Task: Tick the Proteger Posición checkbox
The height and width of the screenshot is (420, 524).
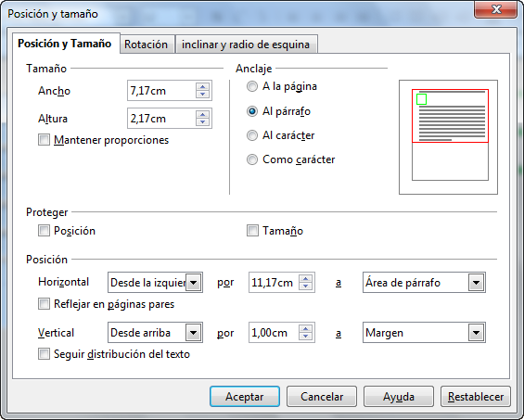Action: (44, 231)
